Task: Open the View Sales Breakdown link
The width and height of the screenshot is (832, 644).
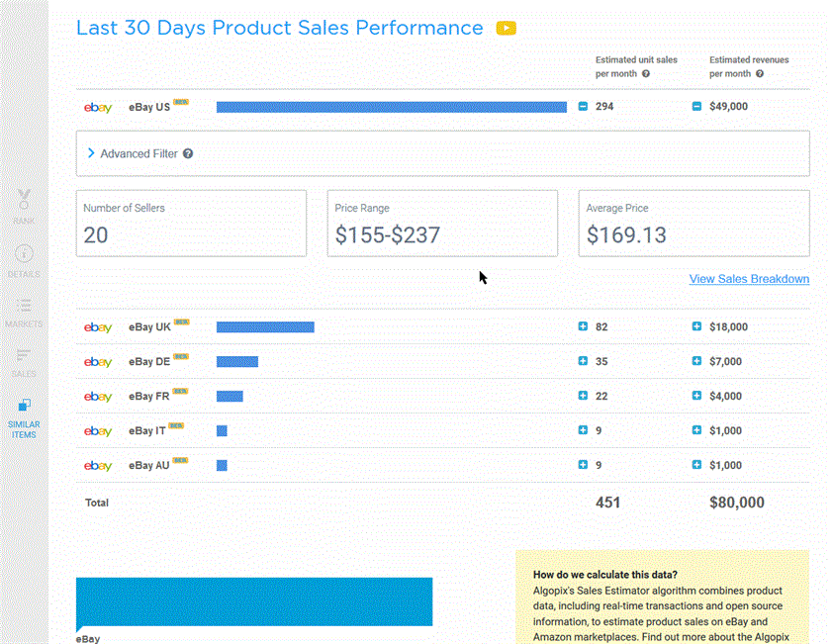Action: (749, 279)
